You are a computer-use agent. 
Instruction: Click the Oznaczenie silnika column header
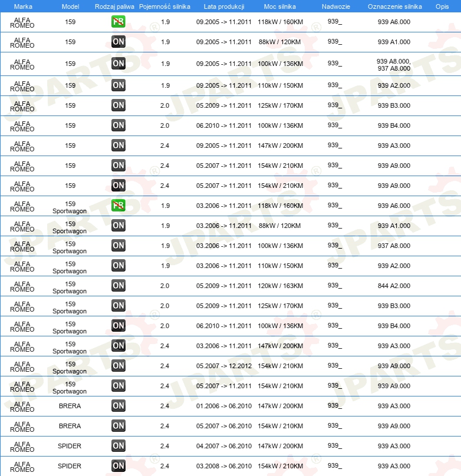394,6
